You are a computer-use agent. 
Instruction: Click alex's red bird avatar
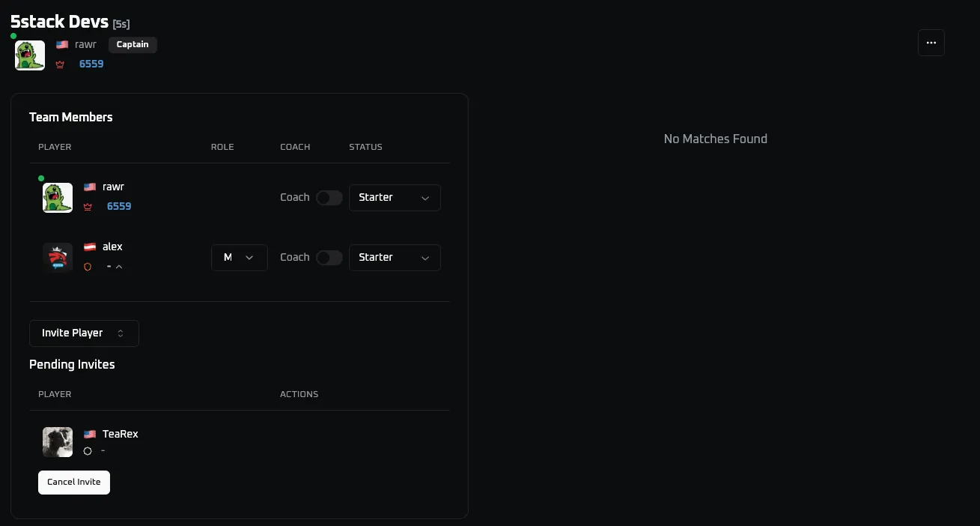pyautogui.click(x=58, y=258)
